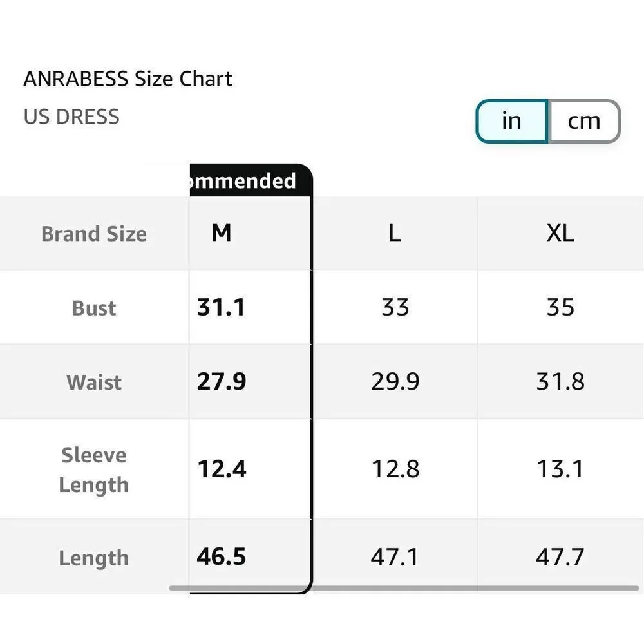Viewport: 644px width, 644px height.
Task: Click the horizontal scrollbar under the table
Action: [403, 587]
